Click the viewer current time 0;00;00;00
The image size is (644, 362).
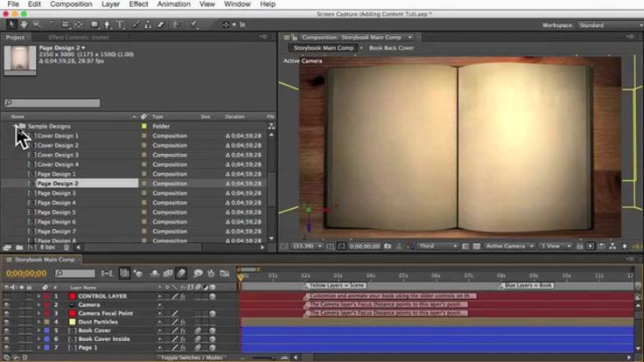(x=365, y=247)
